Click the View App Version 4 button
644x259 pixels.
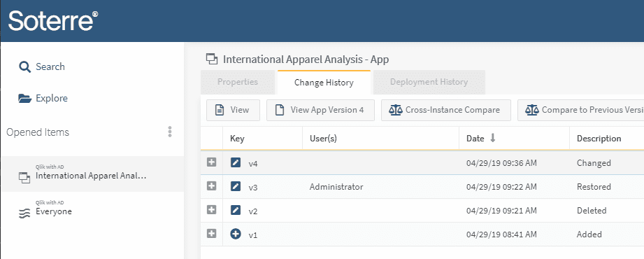coord(320,110)
